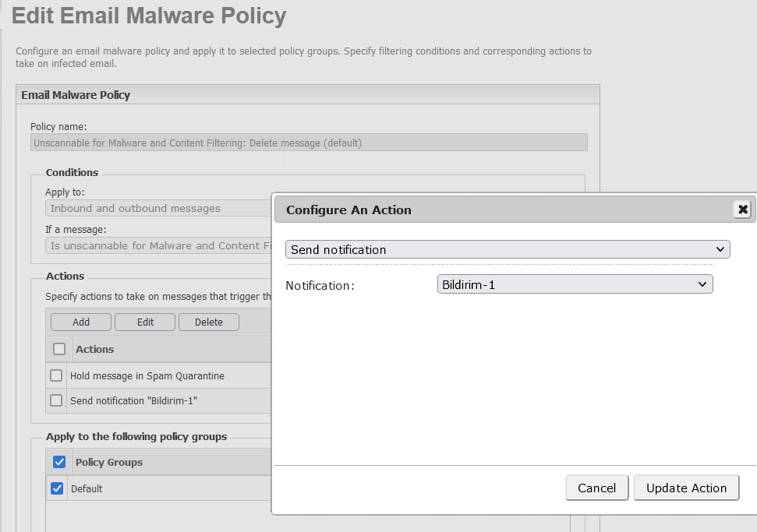Click the Policy name text field
The width and height of the screenshot is (757, 532).
tap(309, 143)
